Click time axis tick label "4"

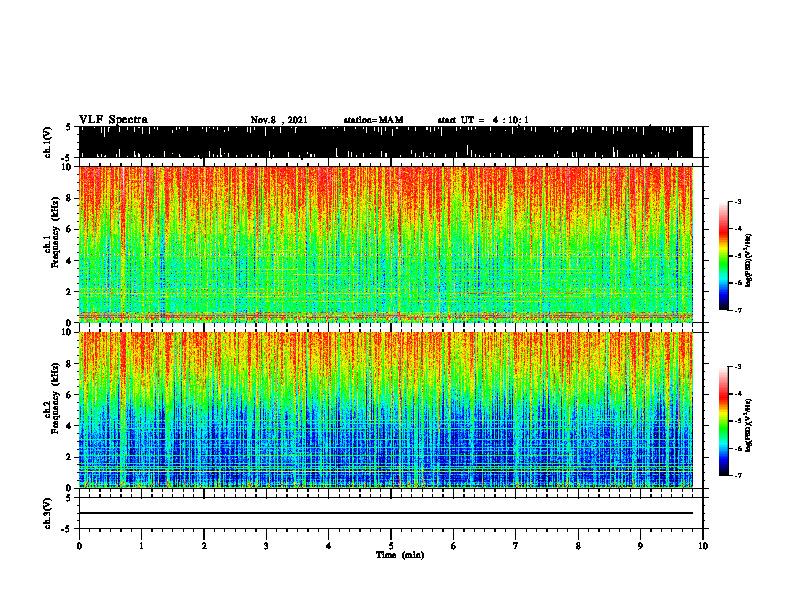pyautogui.click(x=329, y=546)
